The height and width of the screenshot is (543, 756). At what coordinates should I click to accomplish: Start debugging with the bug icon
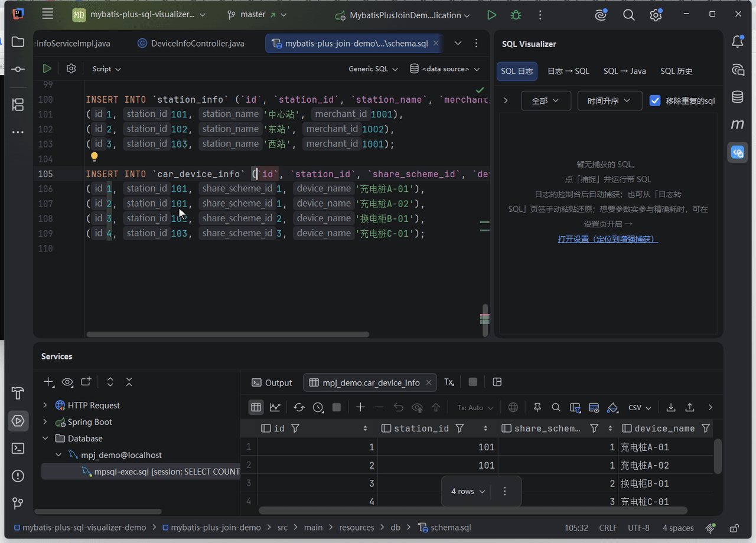[x=516, y=15]
